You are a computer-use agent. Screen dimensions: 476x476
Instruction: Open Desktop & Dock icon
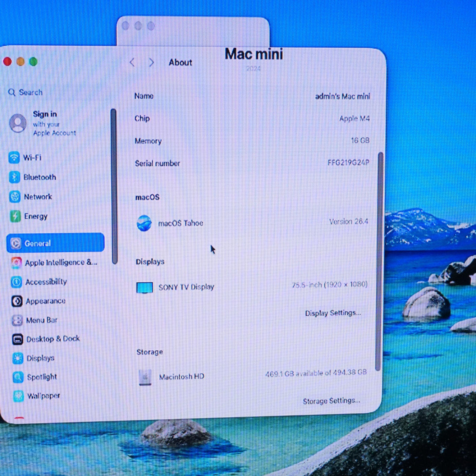[x=17, y=339]
